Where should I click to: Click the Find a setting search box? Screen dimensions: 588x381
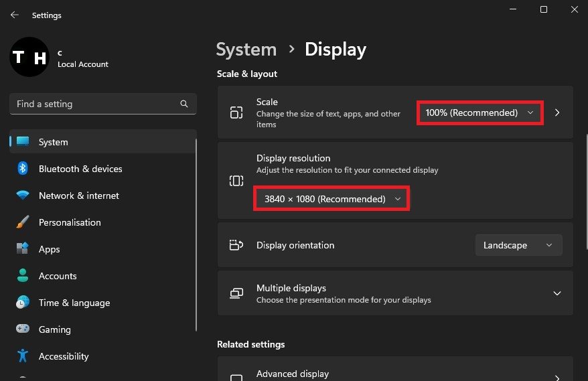point(94,104)
